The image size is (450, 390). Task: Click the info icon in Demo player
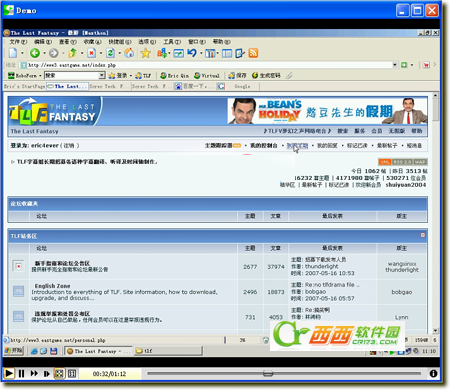pos(433,373)
